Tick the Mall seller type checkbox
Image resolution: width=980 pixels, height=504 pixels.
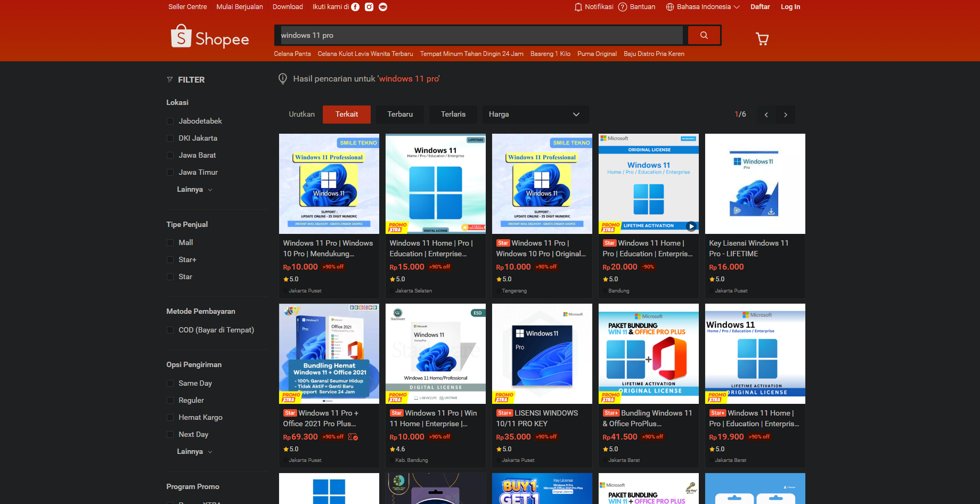coord(170,243)
